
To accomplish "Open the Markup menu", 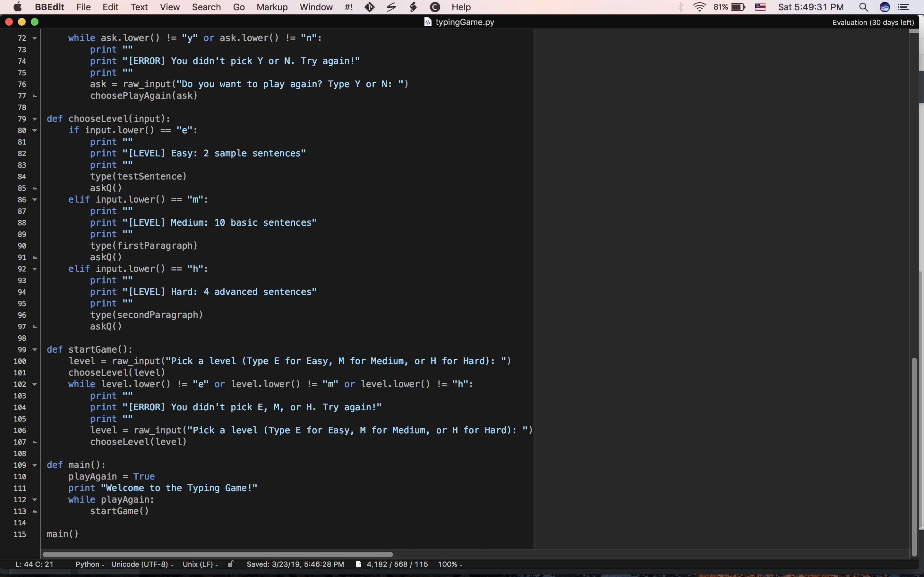I will tap(272, 7).
